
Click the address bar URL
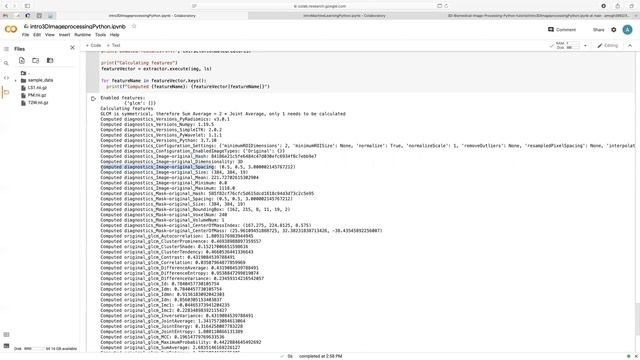point(320,6)
